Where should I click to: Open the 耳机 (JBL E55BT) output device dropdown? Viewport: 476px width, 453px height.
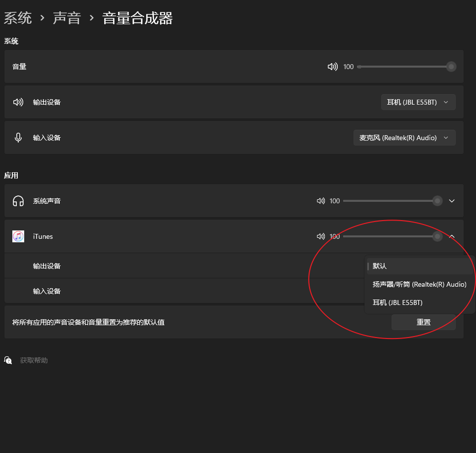point(418,102)
